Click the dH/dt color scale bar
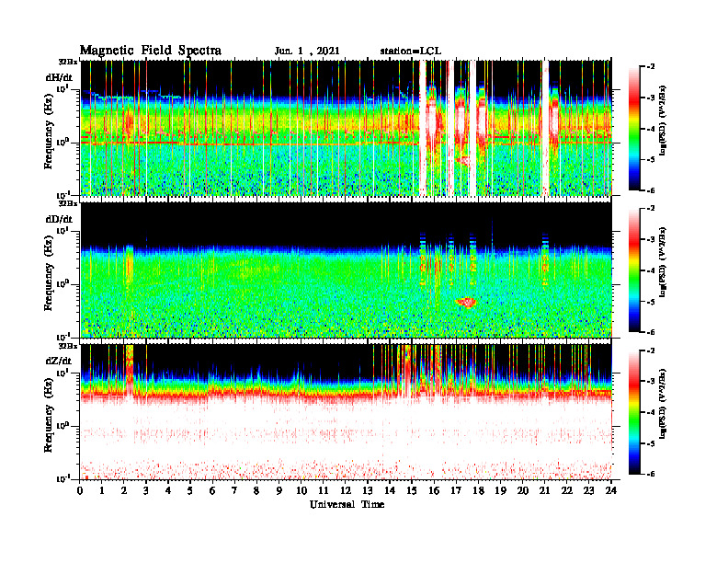 [x=634, y=129]
